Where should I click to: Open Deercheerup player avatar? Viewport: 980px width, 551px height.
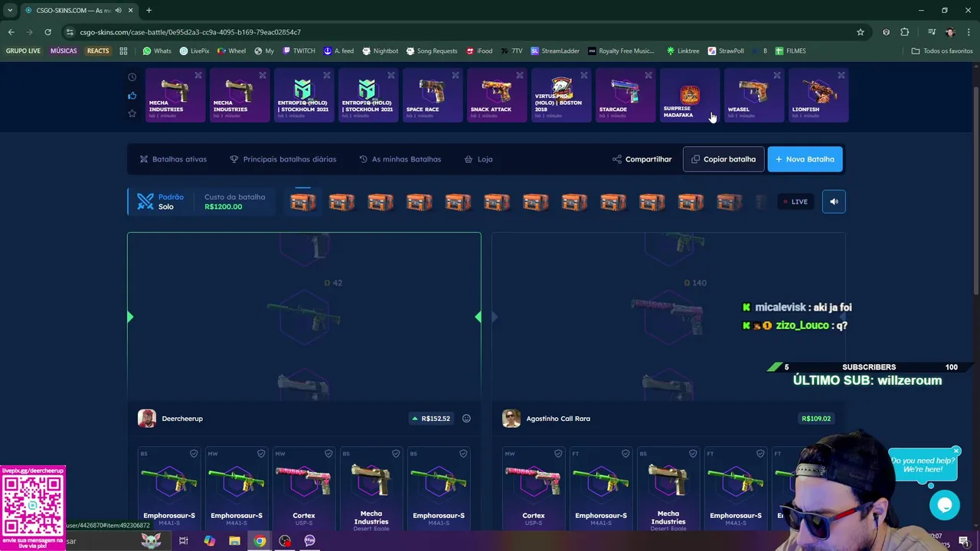147,419
